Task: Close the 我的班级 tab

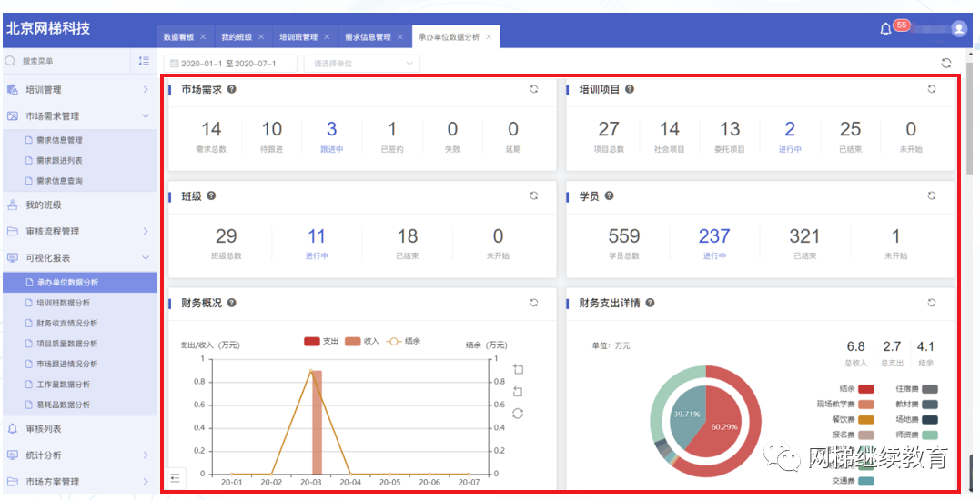Action: tap(260, 37)
